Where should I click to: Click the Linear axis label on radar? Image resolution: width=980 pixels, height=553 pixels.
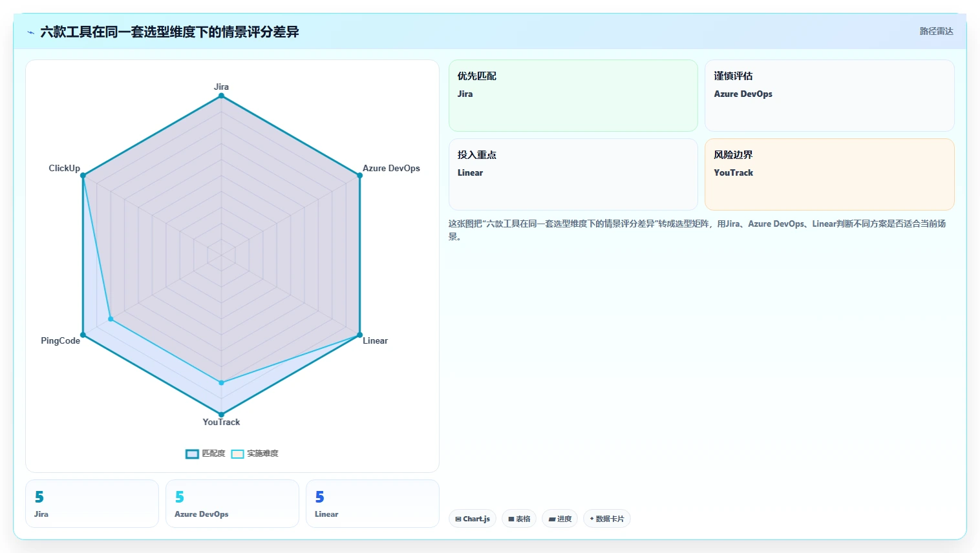point(375,340)
